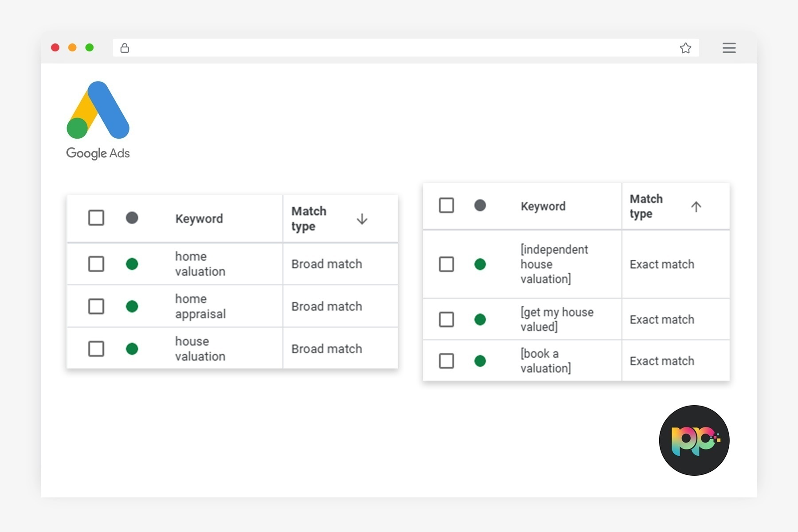Click the bookmark star icon

685,48
